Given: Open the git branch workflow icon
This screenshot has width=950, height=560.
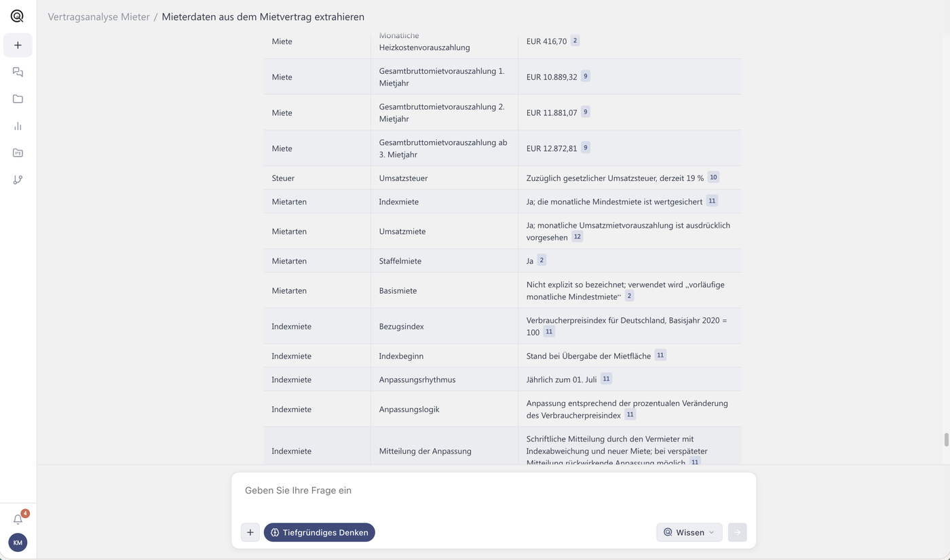Looking at the screenshot, I should point(18,180).
